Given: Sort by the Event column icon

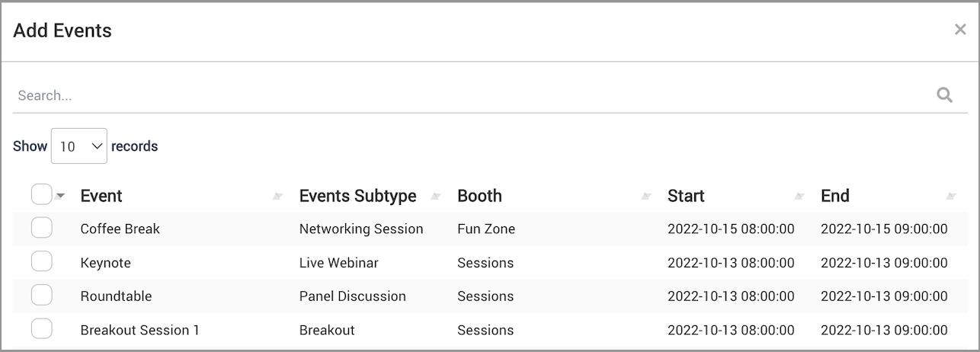Looking at the screenshot, I should point(278,197).
